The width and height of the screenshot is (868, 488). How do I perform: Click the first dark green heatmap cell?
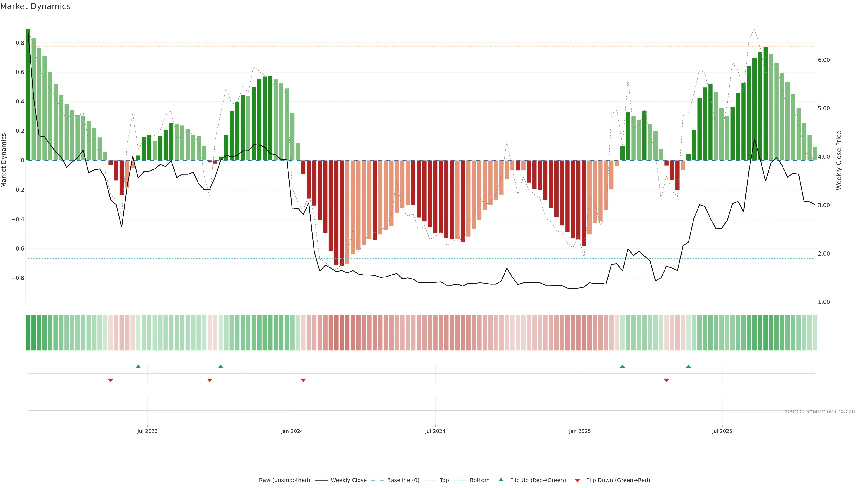28,333
